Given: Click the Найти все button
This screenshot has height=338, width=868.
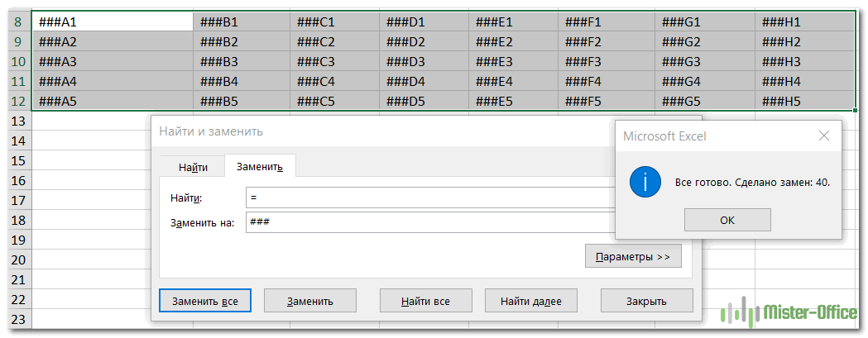Looking at the screenshot, I should 426,301.
